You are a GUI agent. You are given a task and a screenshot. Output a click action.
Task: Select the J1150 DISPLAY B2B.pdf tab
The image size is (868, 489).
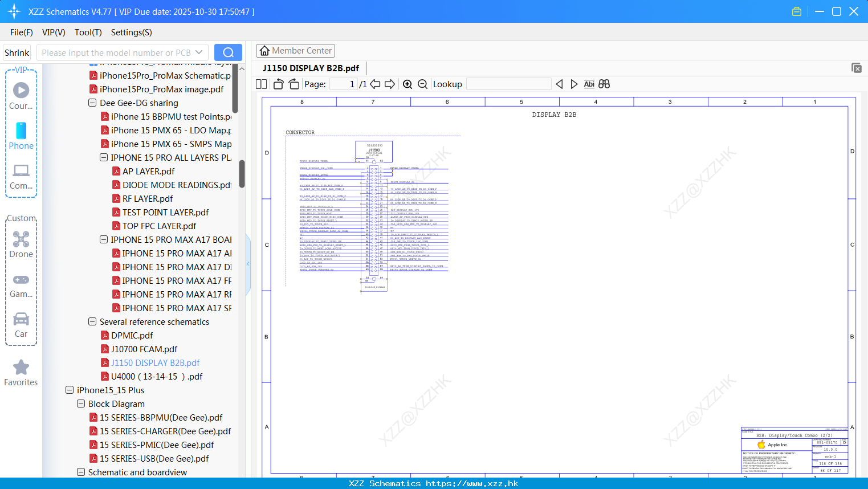311,68
